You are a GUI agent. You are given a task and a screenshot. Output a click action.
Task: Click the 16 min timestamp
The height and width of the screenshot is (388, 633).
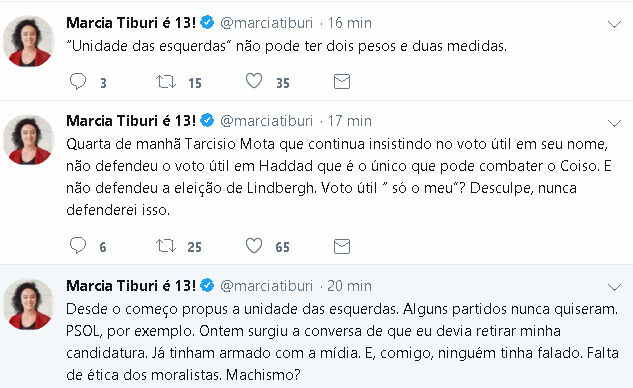point(349,23)
